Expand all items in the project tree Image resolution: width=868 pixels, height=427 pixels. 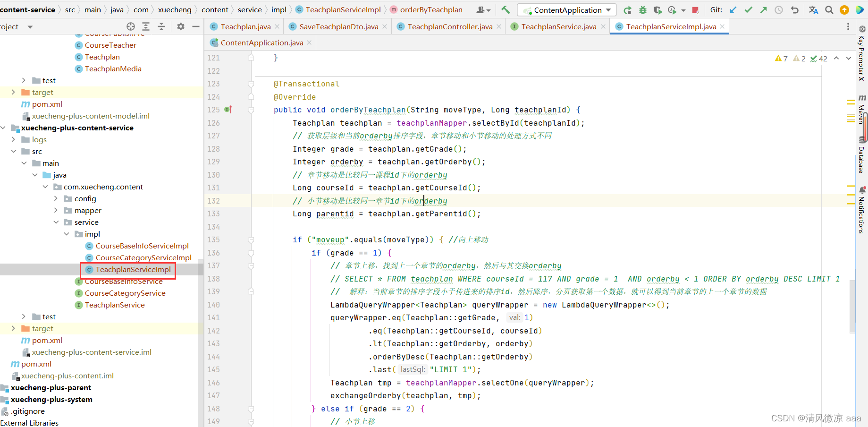click(x=146, y=27)
